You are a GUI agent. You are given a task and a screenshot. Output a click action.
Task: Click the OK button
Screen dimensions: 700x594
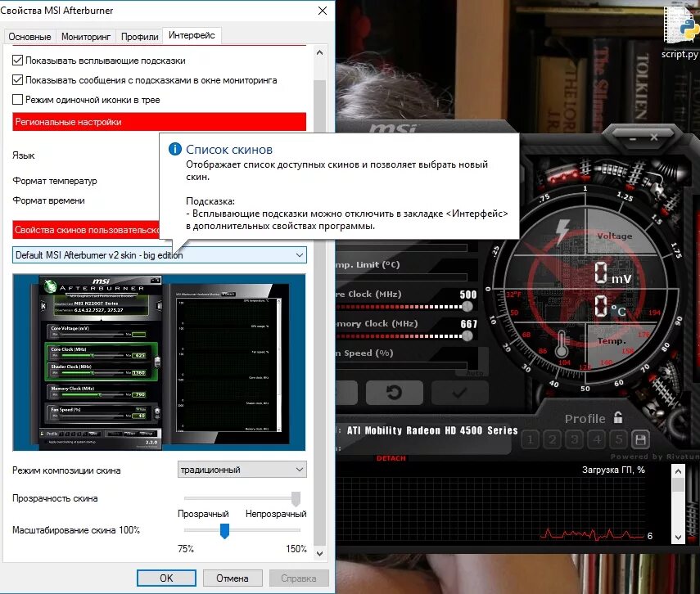(x=166, y=578)
